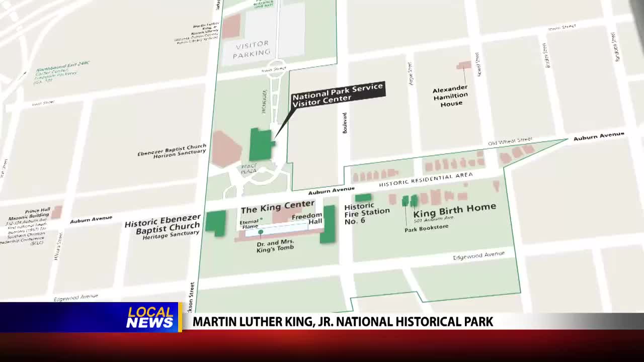The width and height of the screenshot is (644, 362).
Task: Select the green Fire Station No. 6 building
Action: point(363,198)
